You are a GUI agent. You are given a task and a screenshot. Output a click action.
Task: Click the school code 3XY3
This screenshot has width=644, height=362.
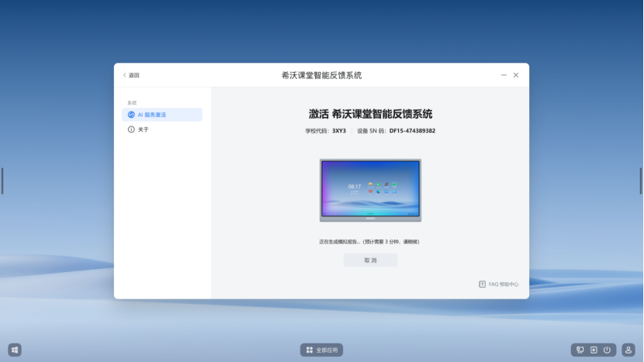[339, 131]
